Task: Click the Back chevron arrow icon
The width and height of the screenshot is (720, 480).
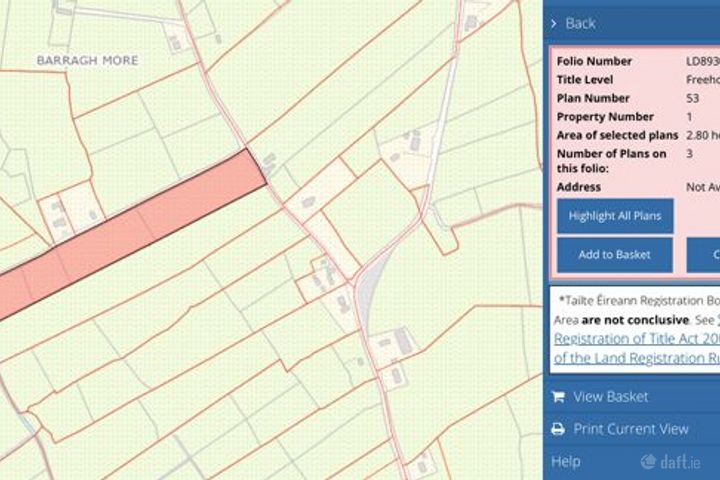Action: click(554, 23)
